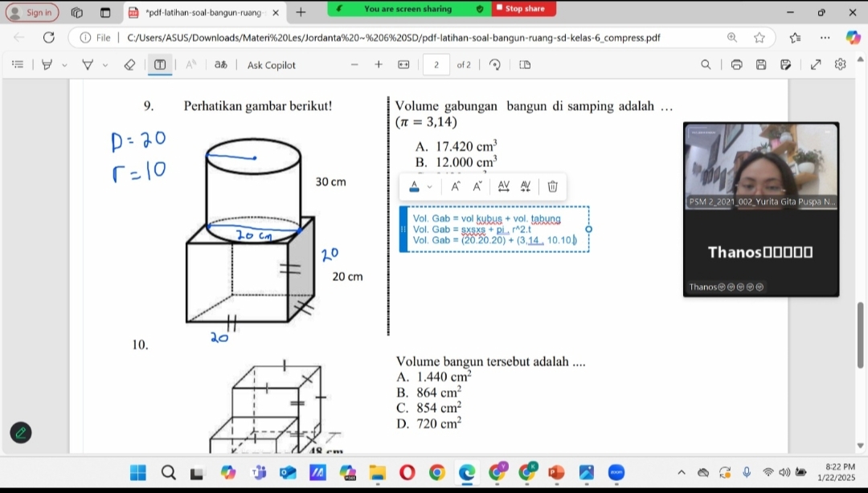
Task: Select the Erase tool
Action: click(129, 65)
